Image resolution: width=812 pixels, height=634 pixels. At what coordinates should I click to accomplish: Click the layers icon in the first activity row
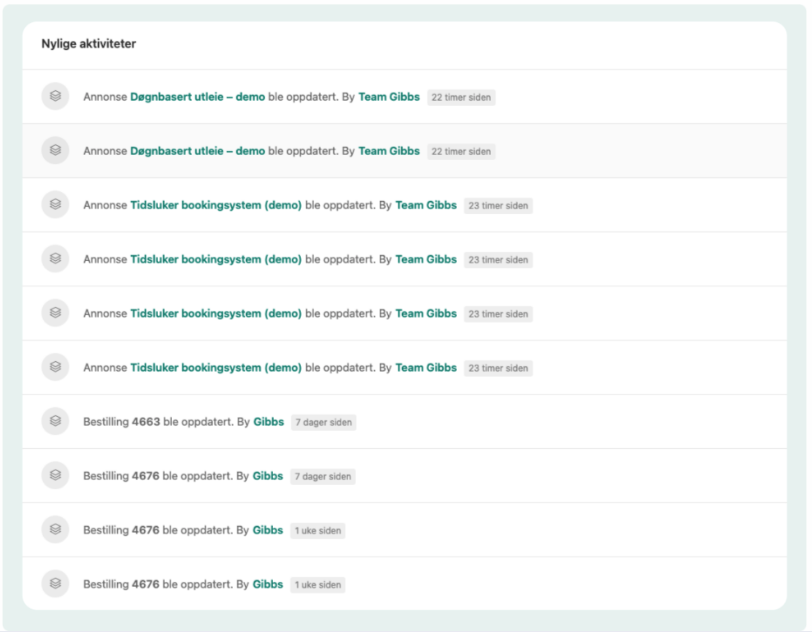(x=55, y=97)
